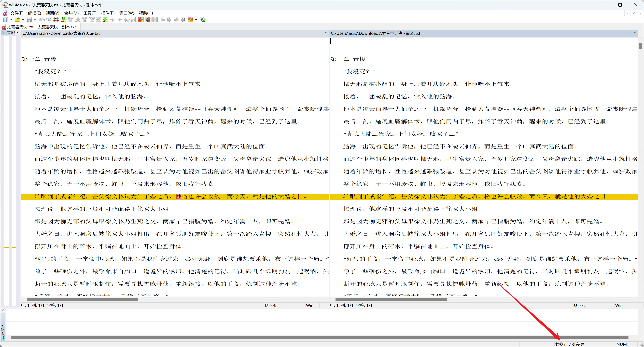Click right pane 行: 1 列: 1/1 position status
This screenshot has height=347, width=644.
point(351,305)
